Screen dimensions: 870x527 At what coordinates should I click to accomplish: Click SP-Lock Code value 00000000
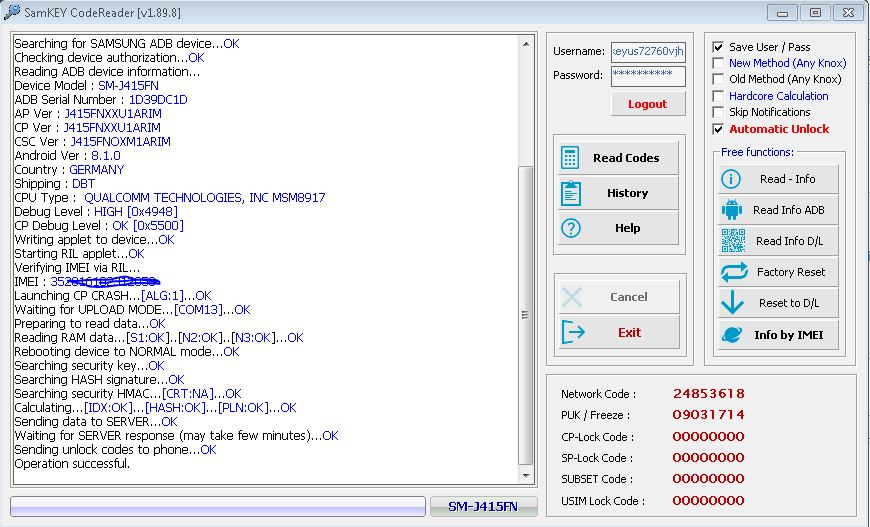(709, 458)
